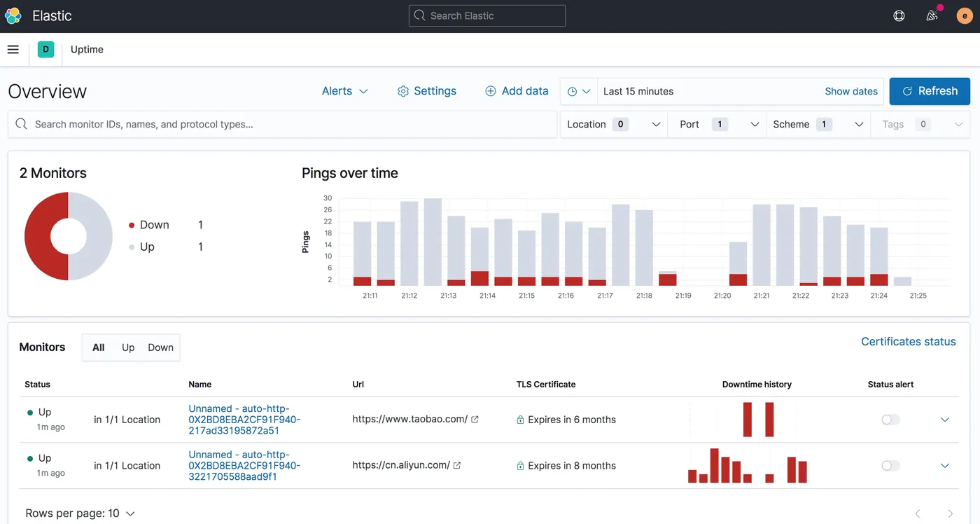This screenshot has width=980, height=524.
Task: Open the help lifebuoy icon
Action: [899, 15]
